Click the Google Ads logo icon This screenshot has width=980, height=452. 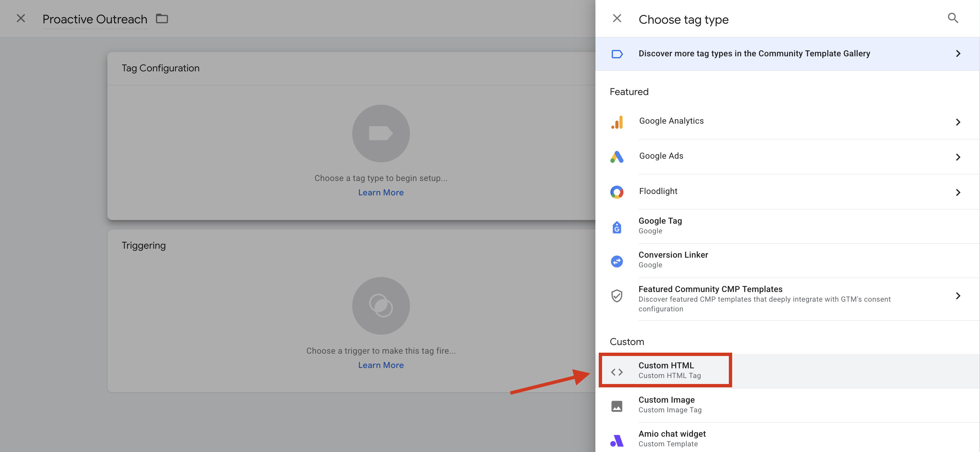pyautogui.click(x=617, y=157)
